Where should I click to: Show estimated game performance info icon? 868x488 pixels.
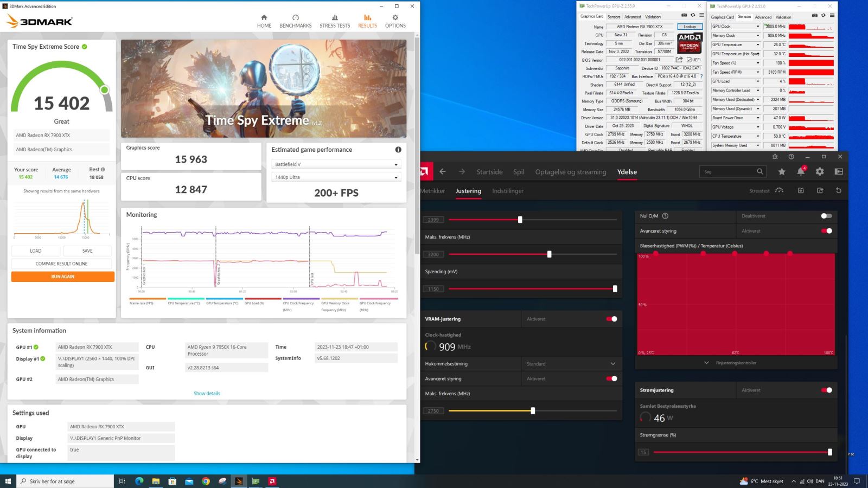pos(398,150)
